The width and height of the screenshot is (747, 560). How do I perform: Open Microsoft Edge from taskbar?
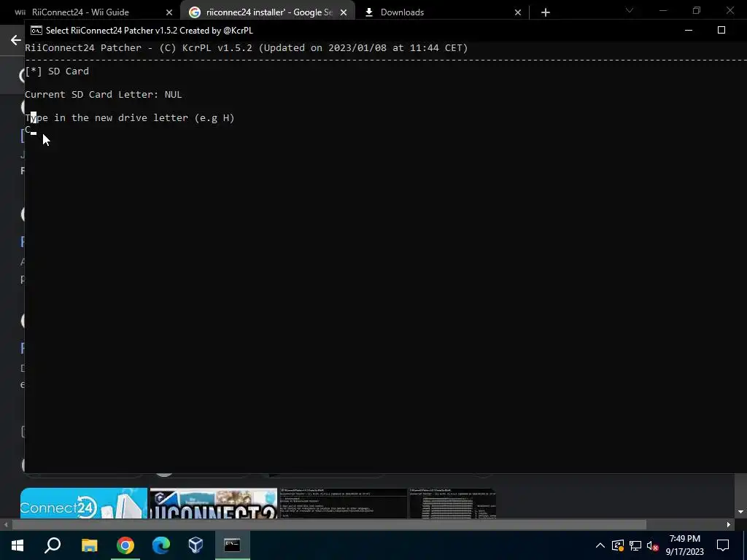[161, 545]
